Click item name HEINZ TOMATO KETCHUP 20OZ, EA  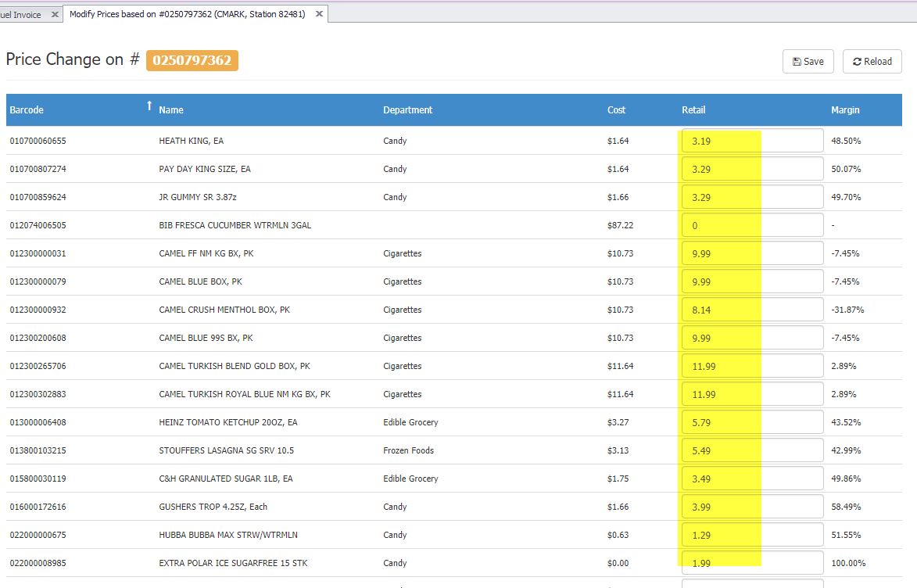228,422
